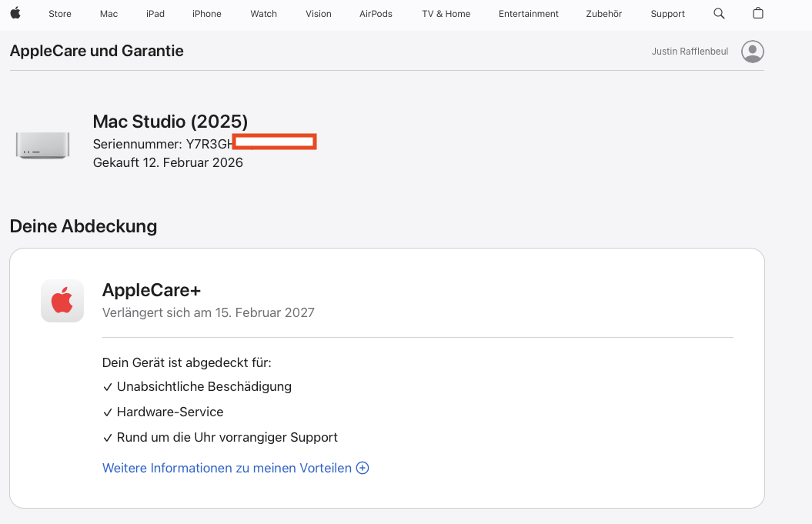The height and width of the screenshot is (524, 812).
Task: Click the red AppleCare+ apple icon
Action: tap(62, 301)
